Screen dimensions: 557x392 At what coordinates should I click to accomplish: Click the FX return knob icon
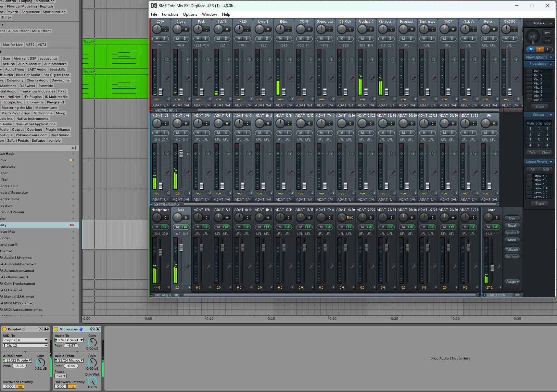coord(533,37)
